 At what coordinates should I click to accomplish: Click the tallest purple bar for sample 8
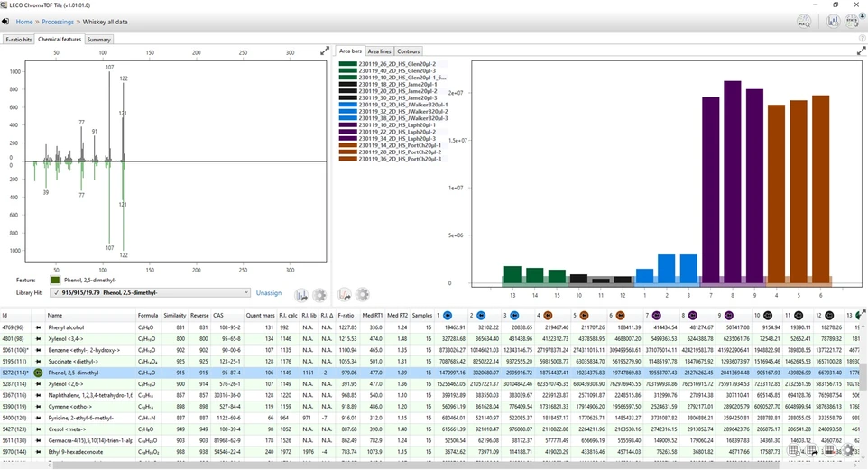733,183
